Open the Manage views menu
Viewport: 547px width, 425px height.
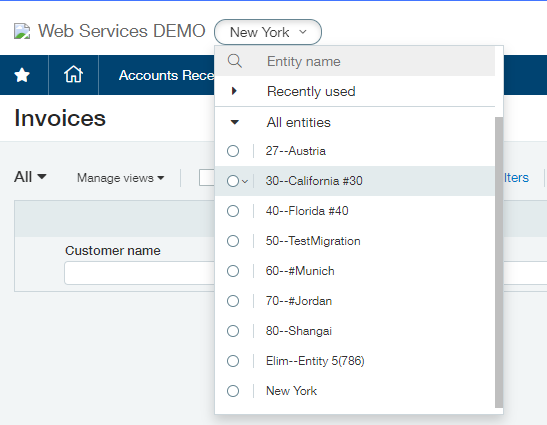point(120,178)
